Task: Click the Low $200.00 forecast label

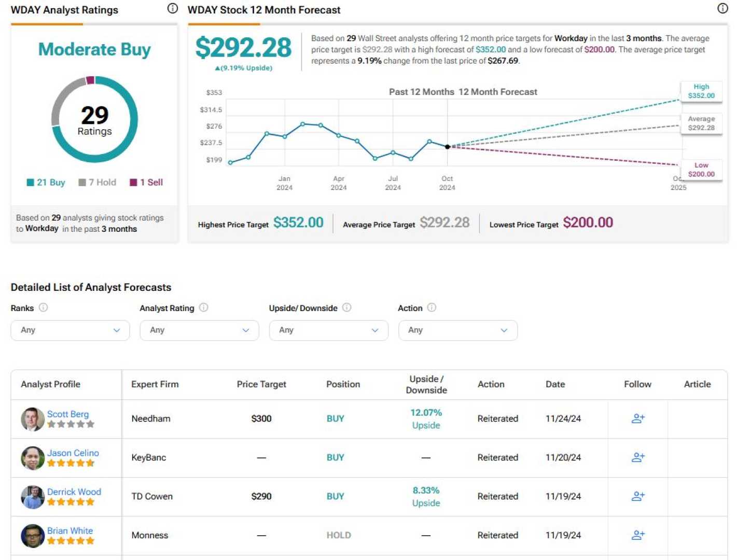Action: pos(701,170)
